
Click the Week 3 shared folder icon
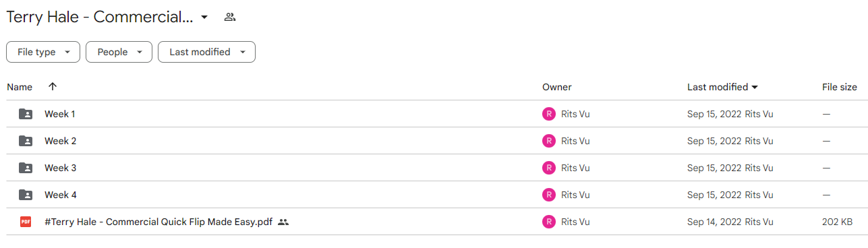tap(26, 168)
